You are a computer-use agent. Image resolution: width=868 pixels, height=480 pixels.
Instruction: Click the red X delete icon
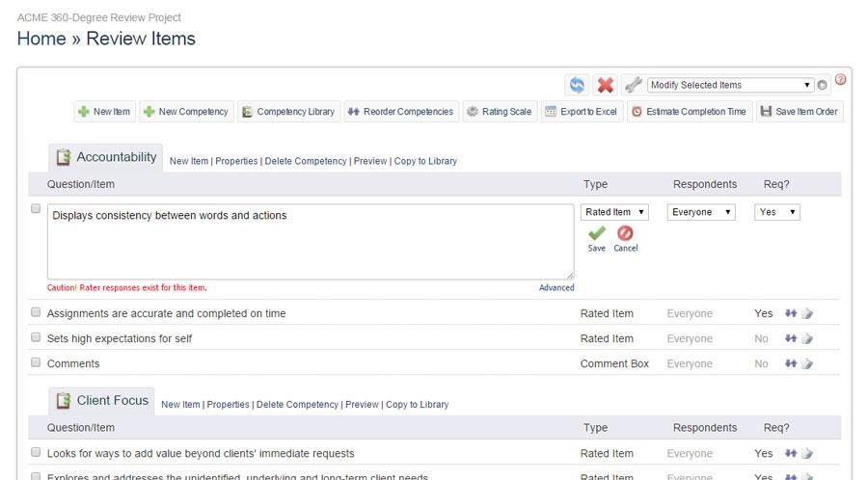click(x=606, y=85)
